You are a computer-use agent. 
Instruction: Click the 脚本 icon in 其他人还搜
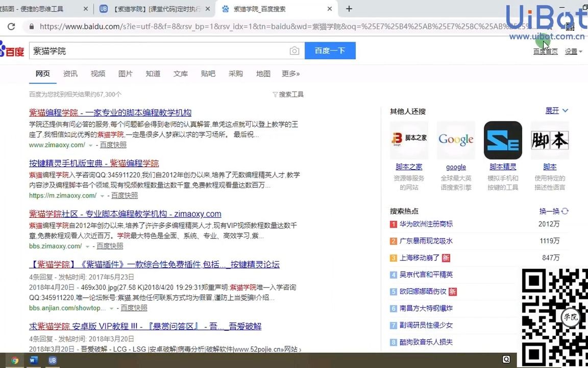point(549,140)
